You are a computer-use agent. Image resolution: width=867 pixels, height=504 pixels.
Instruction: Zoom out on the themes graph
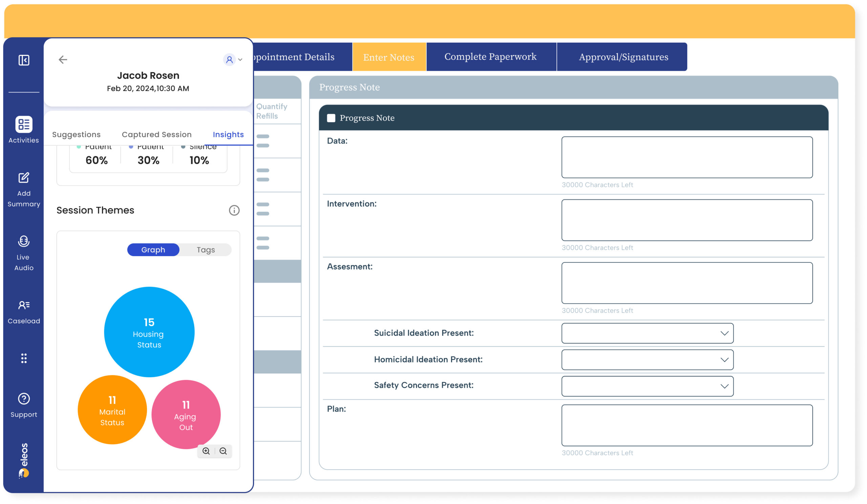pos(223,451)
